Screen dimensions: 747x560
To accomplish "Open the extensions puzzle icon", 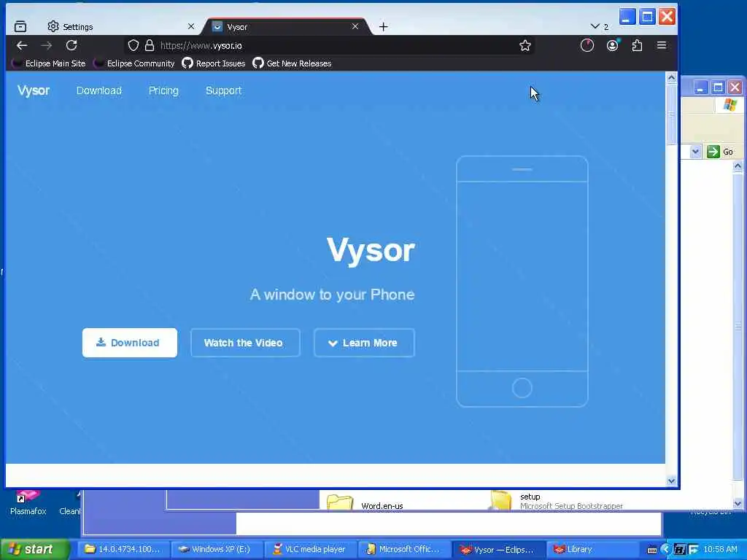I will tap(637, 46).
